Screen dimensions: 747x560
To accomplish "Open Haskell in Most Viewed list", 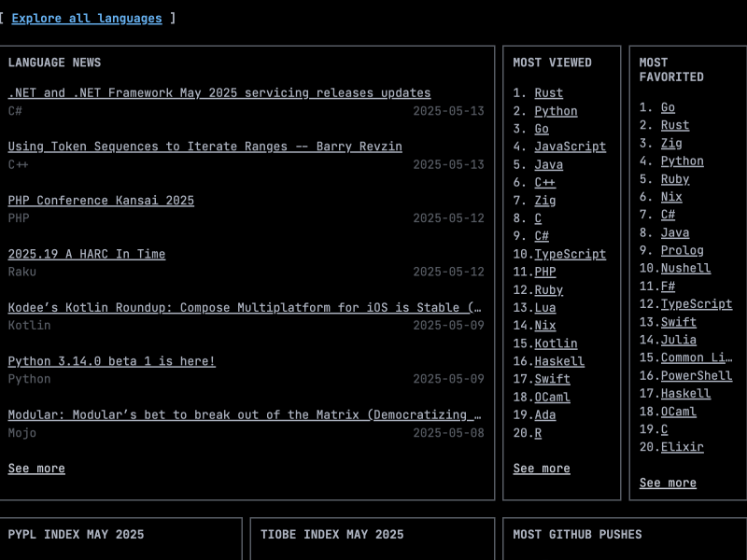I will (559, 361).
